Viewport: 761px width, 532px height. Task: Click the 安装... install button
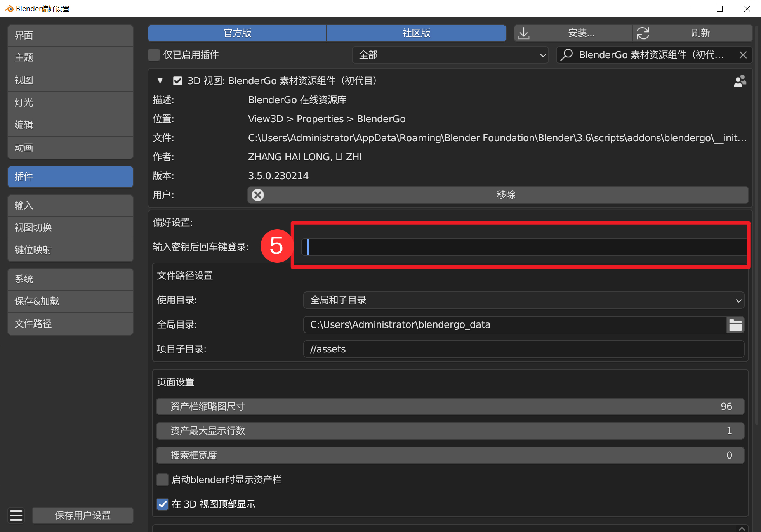(x=574, y=33)
